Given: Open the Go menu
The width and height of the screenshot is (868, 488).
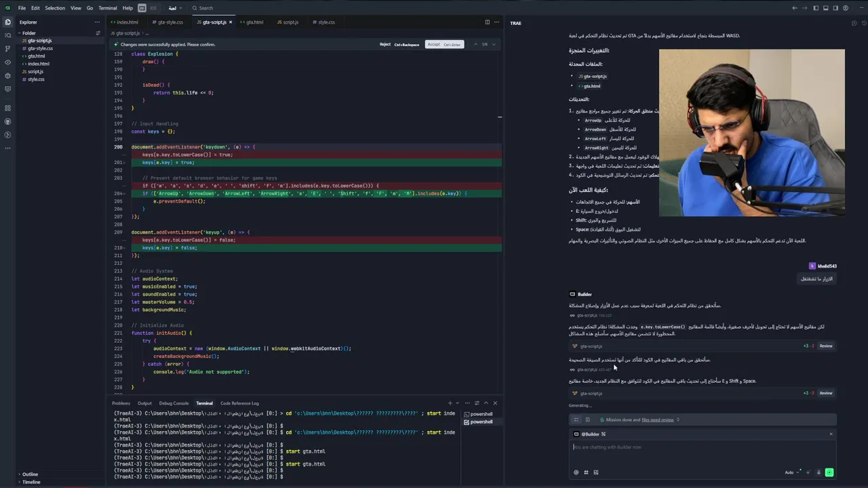Looking at the screenshot, I should click(x=90, y=8).
